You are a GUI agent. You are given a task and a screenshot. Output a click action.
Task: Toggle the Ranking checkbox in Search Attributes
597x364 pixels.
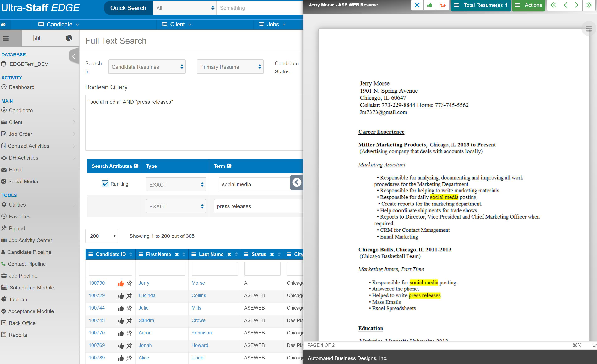pyautogui.click(x=105, y=184)
